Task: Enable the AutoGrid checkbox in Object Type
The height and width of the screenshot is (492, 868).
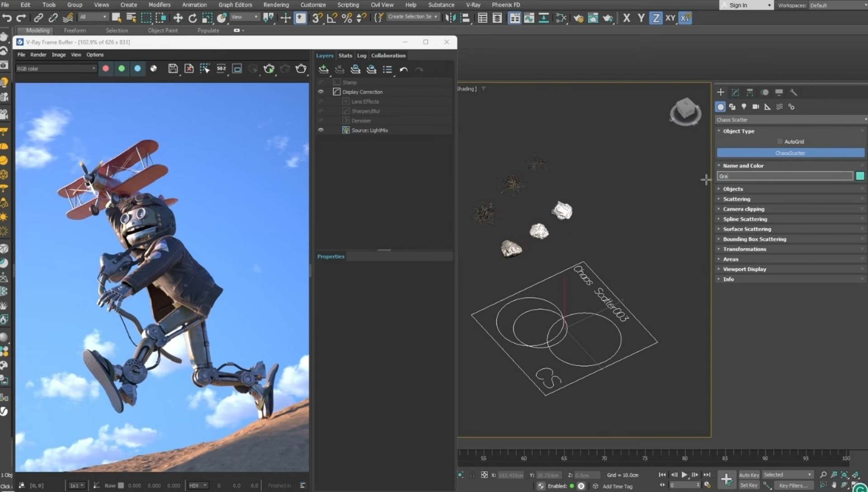Action: (779, 141)
